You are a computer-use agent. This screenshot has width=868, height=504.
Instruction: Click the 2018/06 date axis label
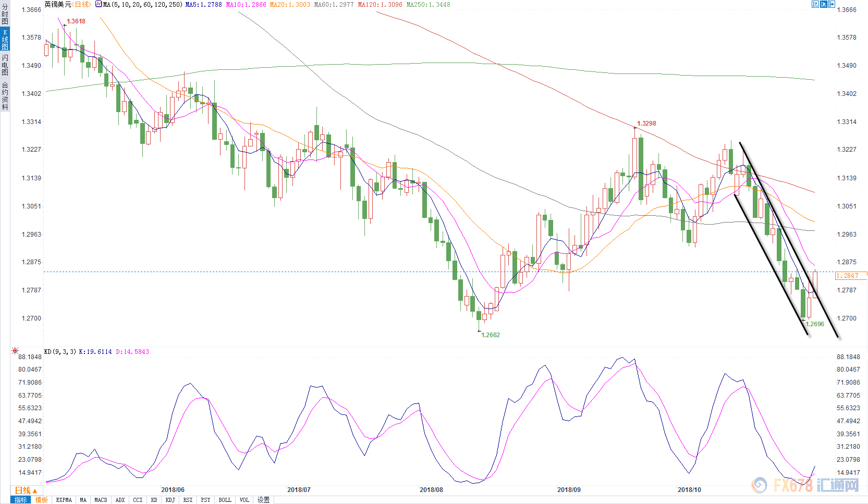(173, 490)
